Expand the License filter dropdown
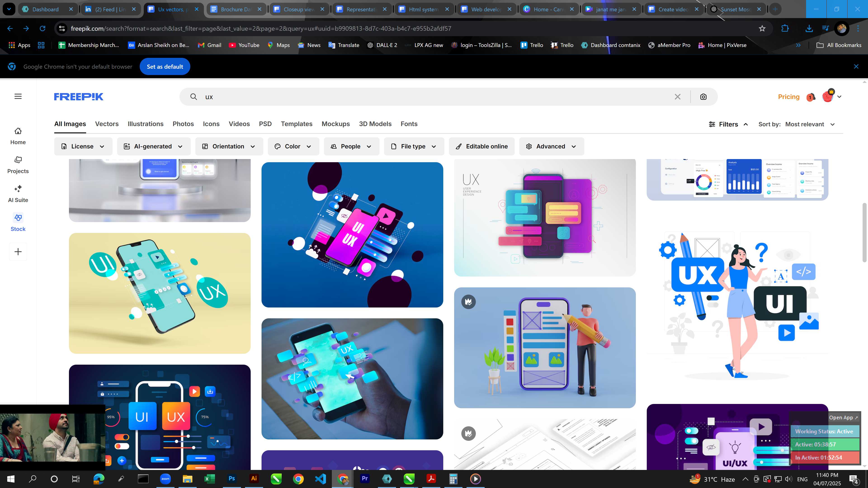The width and height of the screenshot is (868, 488). (83, 146)
